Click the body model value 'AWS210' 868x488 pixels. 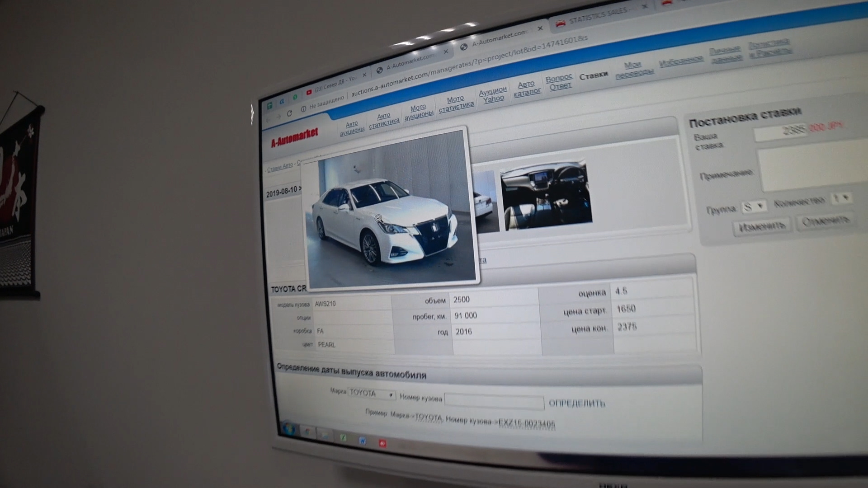pyautogui.click(x=325, y=304)
